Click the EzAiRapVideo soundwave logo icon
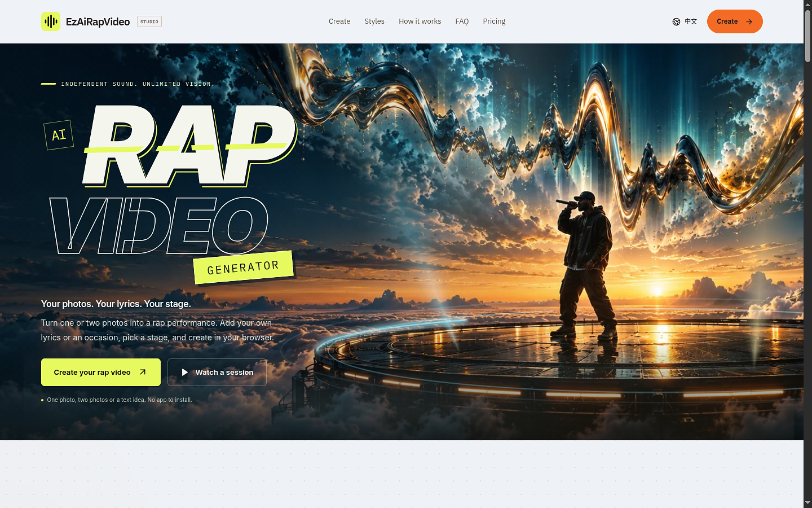812x508 pixels. (51, 21)
